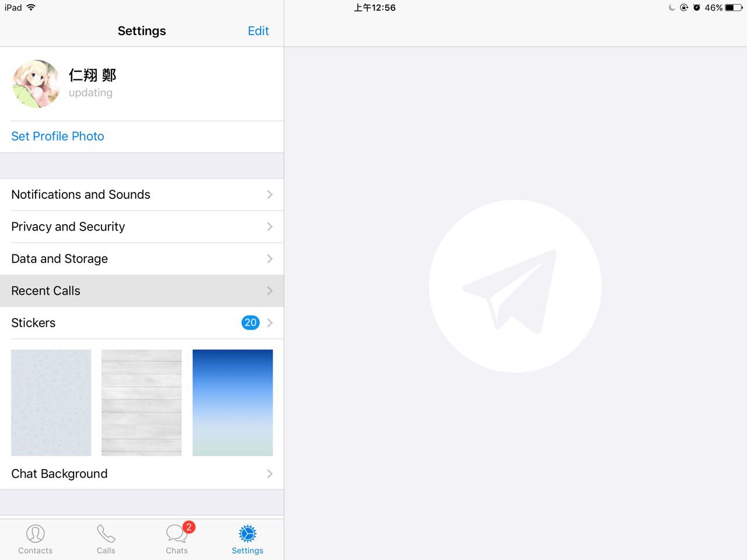
Task: Open Chats speech bubble icon
Action: click(175, 533)
